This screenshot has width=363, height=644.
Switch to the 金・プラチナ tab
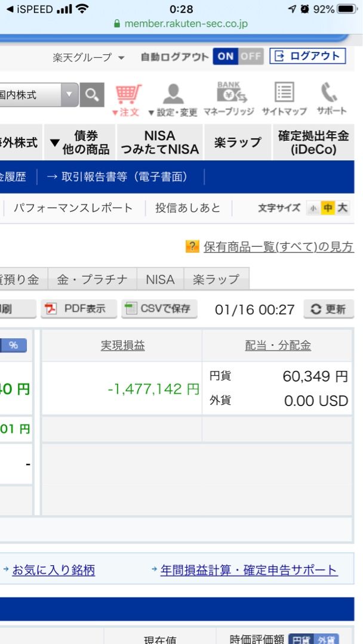pos(92,279)
